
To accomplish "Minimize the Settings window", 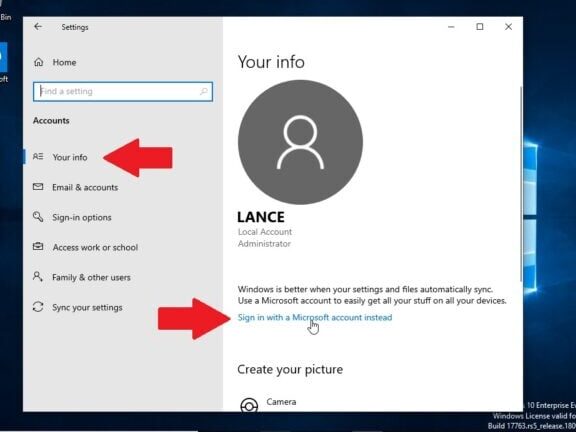I will pyautogui.click(x=451, y=27).
